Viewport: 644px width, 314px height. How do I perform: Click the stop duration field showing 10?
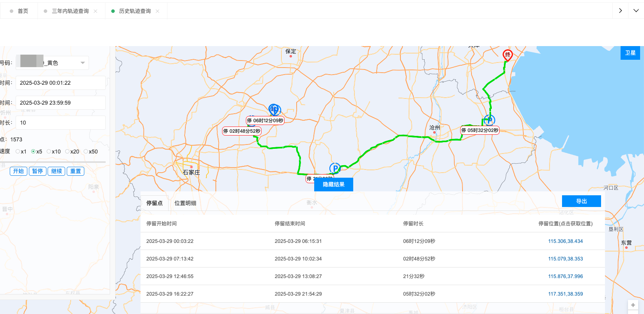(60, 123)
